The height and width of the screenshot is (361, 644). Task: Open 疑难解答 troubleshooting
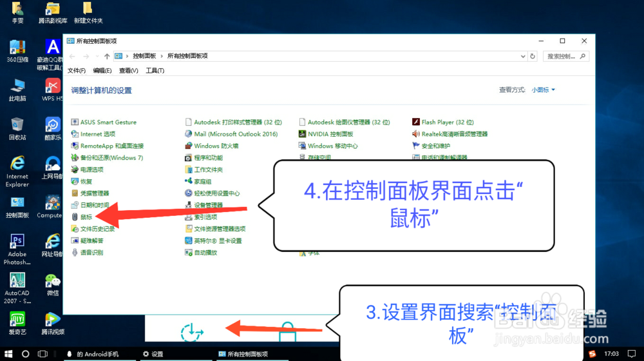click(x=87, y=241)
